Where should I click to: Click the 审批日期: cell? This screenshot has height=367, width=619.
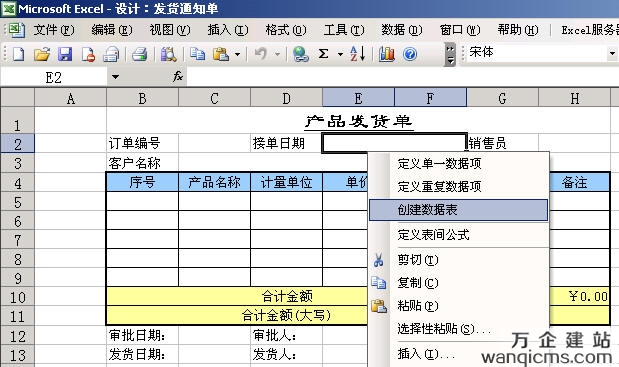point(142,335)
